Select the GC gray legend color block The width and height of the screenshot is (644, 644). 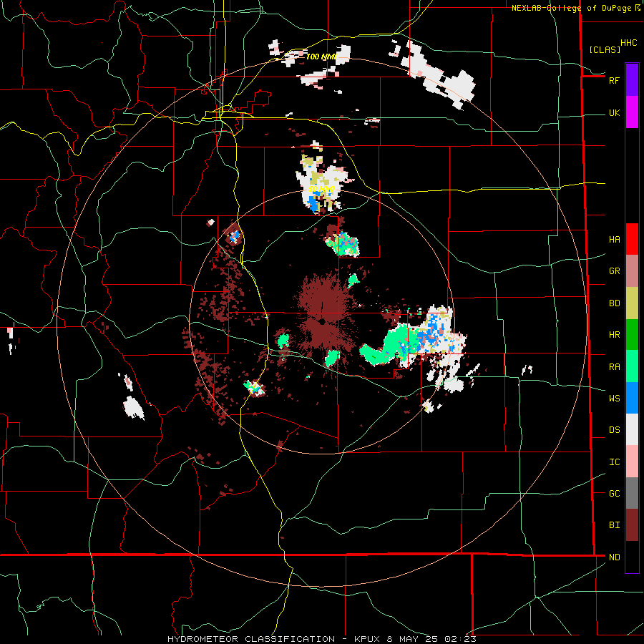pos(632,493)
